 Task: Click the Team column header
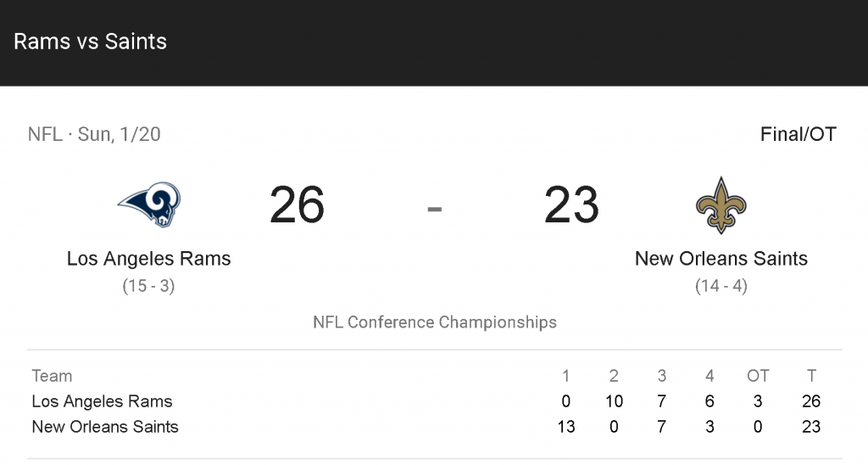[52, 376]
